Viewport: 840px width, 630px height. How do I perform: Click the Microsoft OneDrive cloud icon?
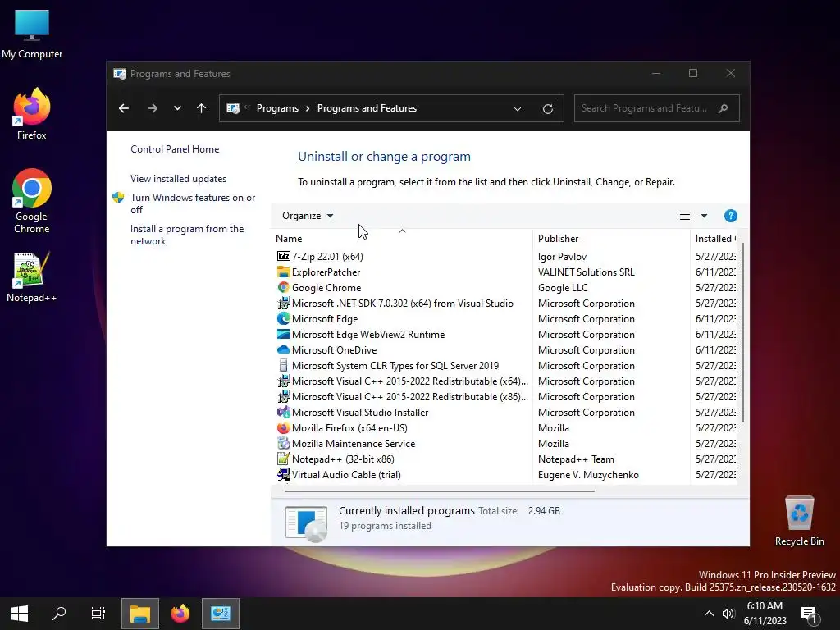[x=283, y=349]
